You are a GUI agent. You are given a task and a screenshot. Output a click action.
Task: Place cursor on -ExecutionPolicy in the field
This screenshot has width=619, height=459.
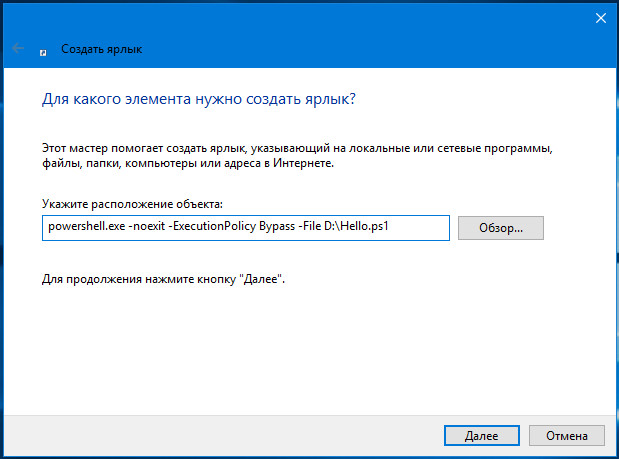[x=212, y=227]
